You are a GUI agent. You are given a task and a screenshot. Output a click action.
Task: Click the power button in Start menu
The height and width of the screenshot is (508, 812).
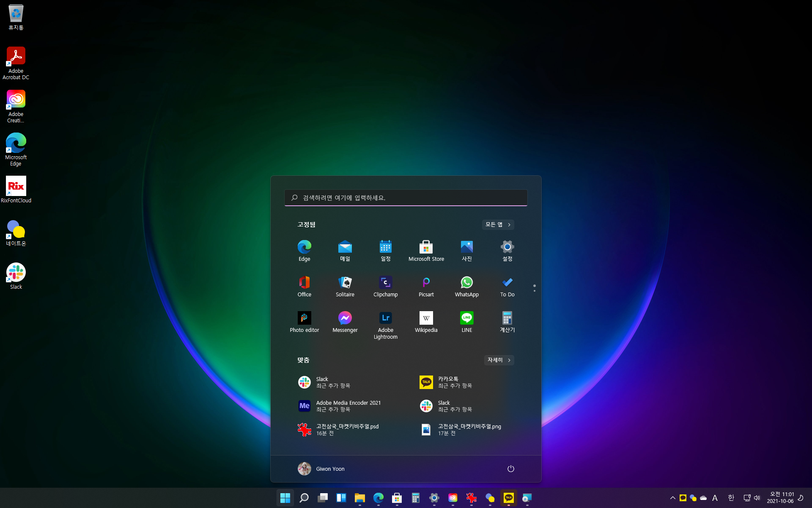tap(510, 469)
